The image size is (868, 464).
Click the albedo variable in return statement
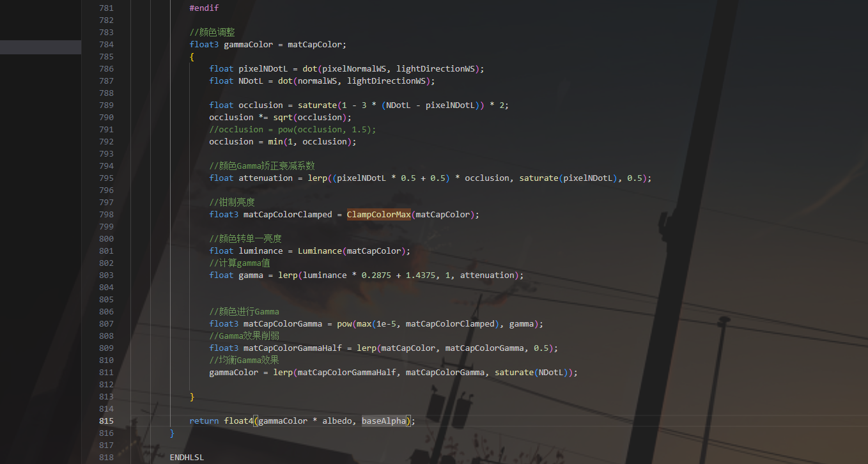pos(336,421)
